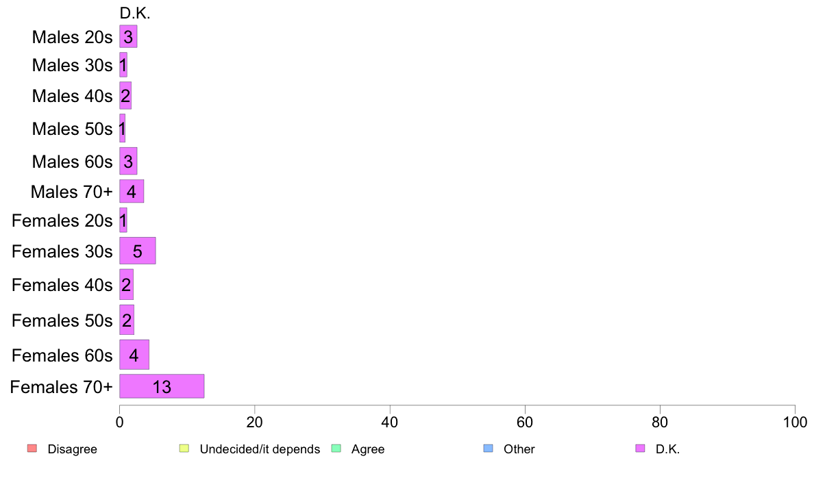Select the Males 20s bar showing 3
The height and width of the screenshot is (504, 814).
(x=128, y=36)
